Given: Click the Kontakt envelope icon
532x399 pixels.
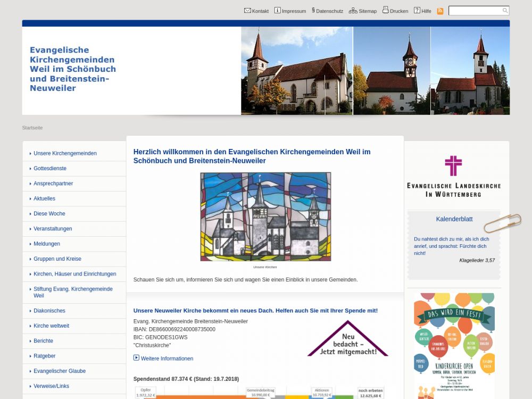Looking at the screenshot, I should 247,11.
